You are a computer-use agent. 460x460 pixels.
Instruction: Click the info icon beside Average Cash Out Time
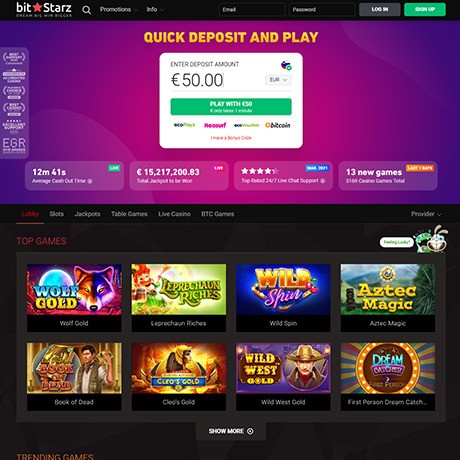(x=90, y=181)
